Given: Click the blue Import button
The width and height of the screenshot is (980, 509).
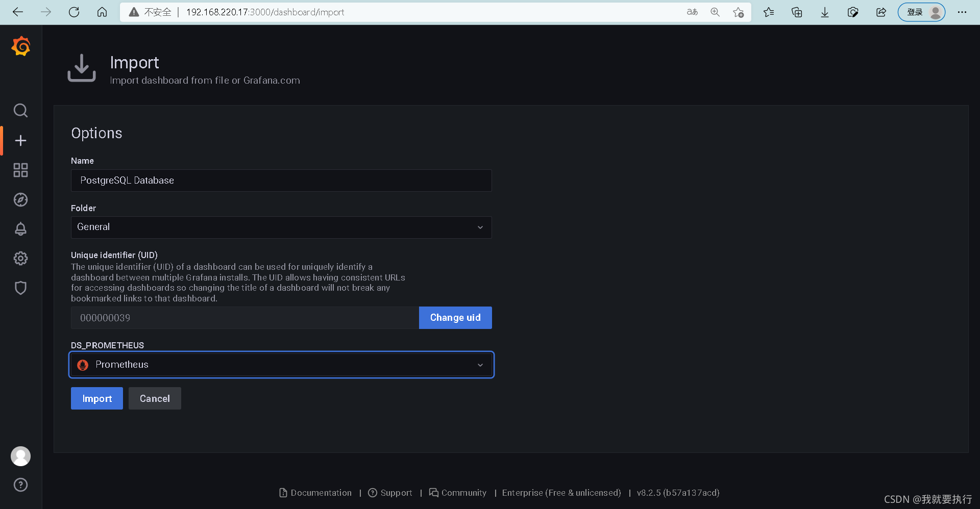Looking at the screenshot, I should tap(97, 398).
